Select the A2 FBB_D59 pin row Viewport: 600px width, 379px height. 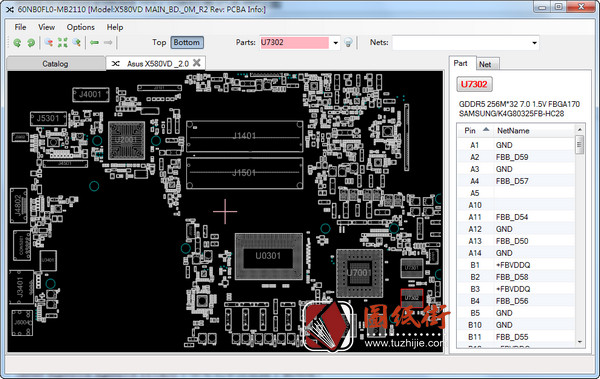tap(516, 157)
